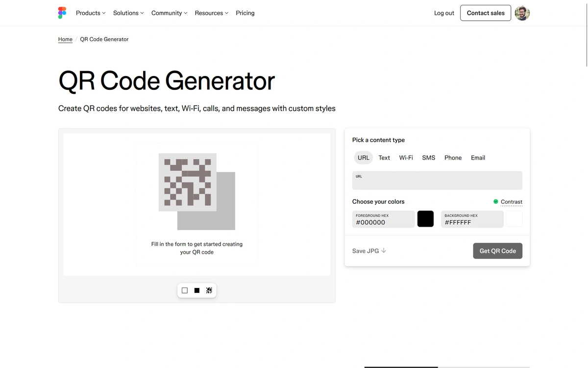
Task: Open the user profile avatar
Action: pos(522,13)
